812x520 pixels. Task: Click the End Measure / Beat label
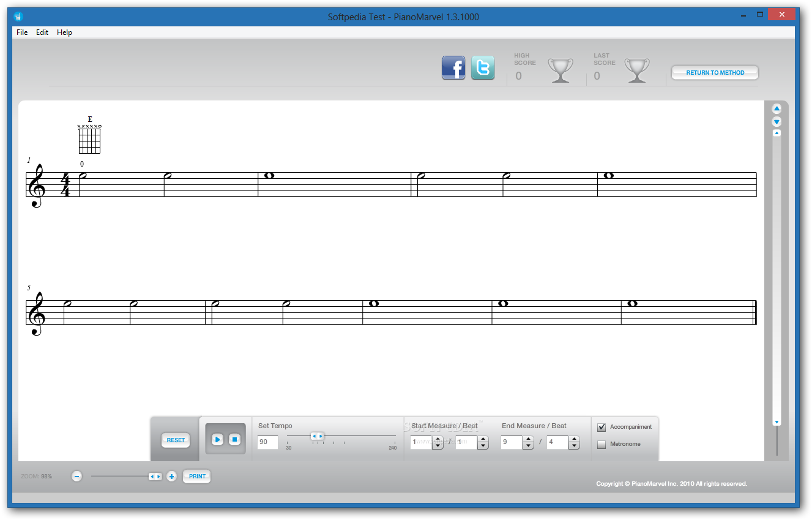(534, 426)
